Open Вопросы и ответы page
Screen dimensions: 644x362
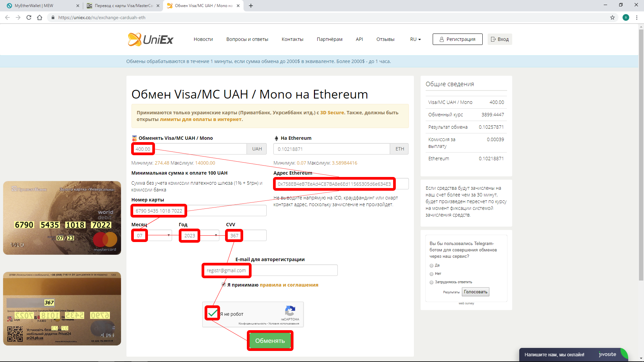(x=247, y=39)
